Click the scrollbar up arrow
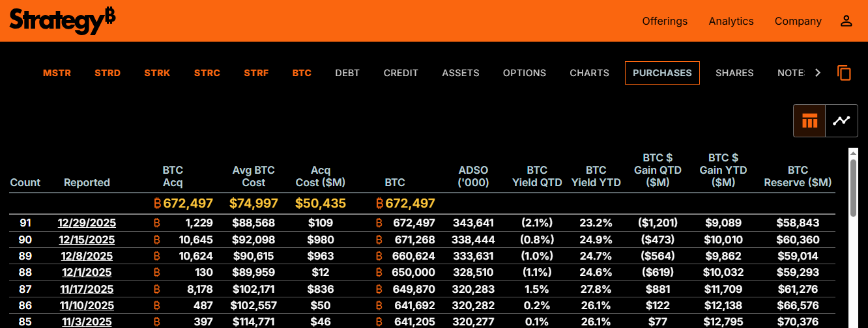868x328 pixels. 853,152
